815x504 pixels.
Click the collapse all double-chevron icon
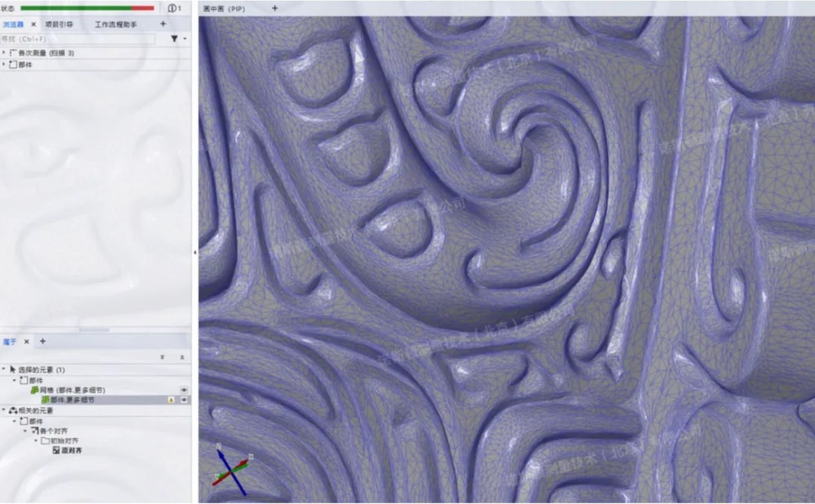[x=182, y=357]
